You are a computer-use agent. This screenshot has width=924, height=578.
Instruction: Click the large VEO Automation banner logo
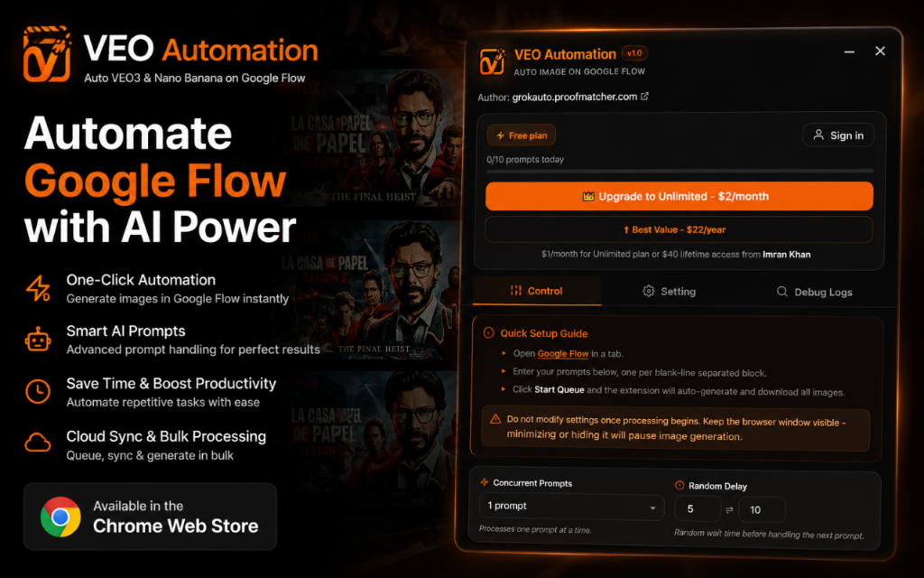[x=47, y=53]
